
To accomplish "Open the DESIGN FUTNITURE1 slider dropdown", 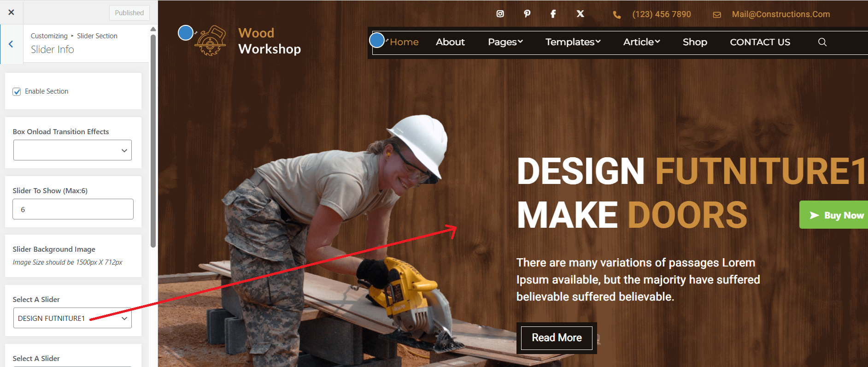I will (72, 318).
